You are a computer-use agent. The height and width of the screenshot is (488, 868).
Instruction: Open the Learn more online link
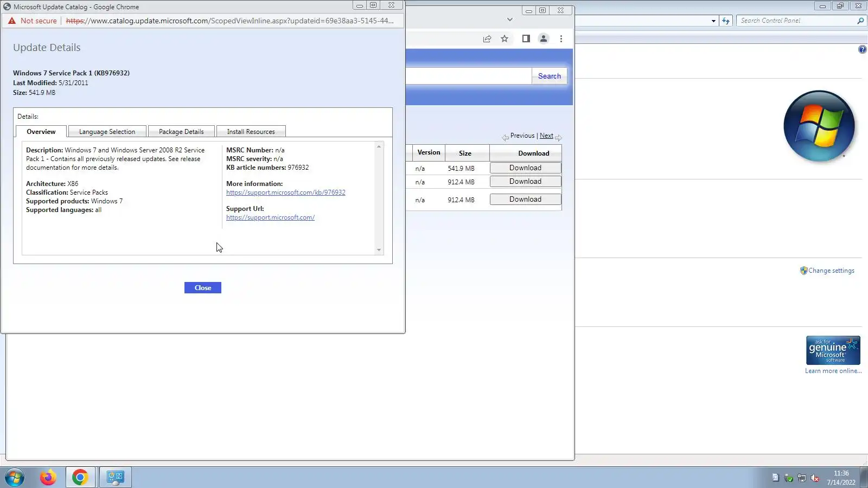[x=833, y=371]
